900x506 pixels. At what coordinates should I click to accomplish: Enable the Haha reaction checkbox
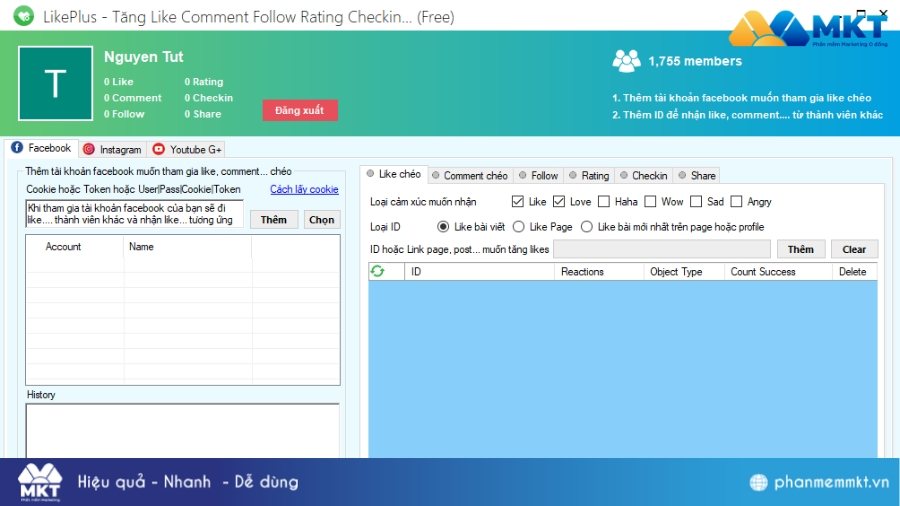[x=604, y=201]
